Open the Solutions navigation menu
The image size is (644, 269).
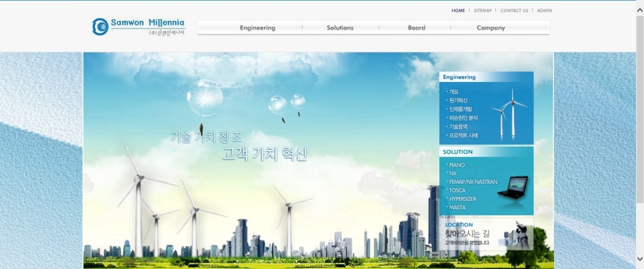coord(340,28)
